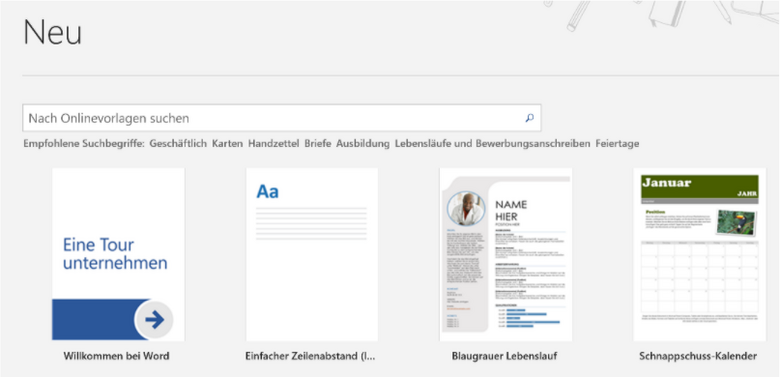The height and width of the screenshot is (377, 780).
Task: Open the Feiertage suggested search
Action: click(617, 144)
